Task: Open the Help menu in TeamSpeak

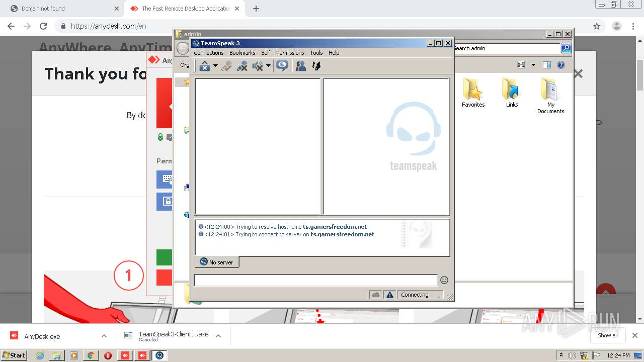Action: click(334, 53)
